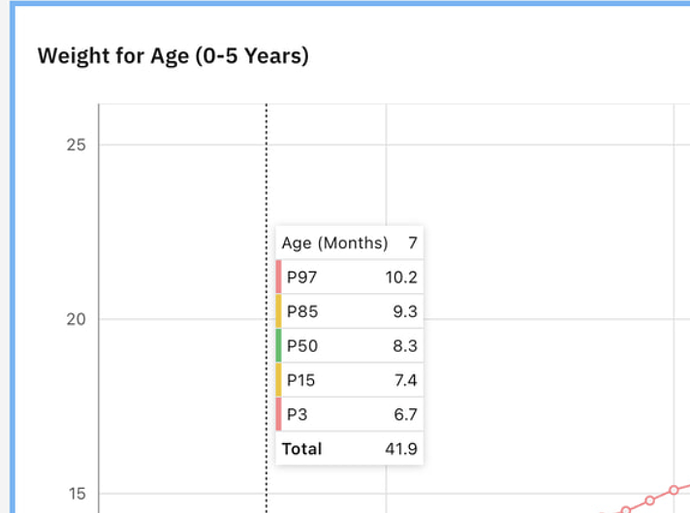
Task: Click the P50 label in the tooltip
Action: pyautogui.click(x=301, y=345)
